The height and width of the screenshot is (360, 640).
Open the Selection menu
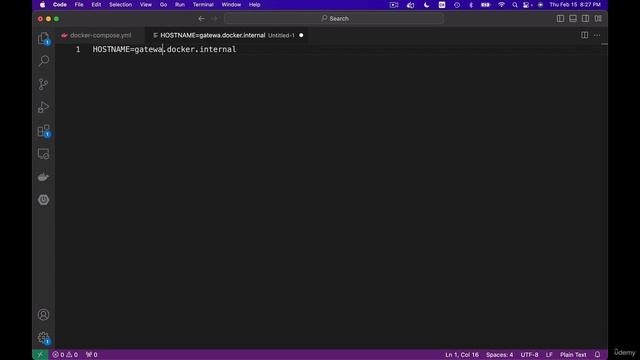[x=120, y=4]
